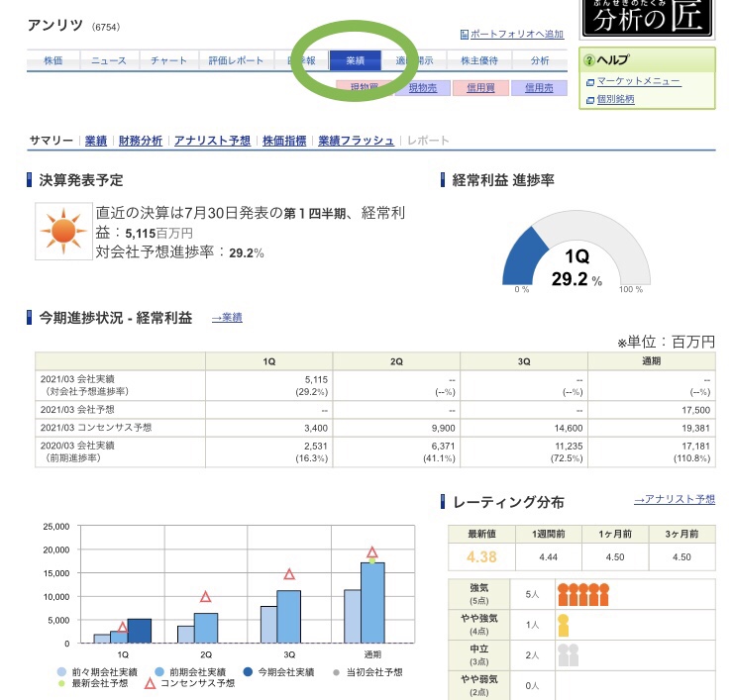
Task: Click the 17,500 company forecast value
Action: click(695, 410)
